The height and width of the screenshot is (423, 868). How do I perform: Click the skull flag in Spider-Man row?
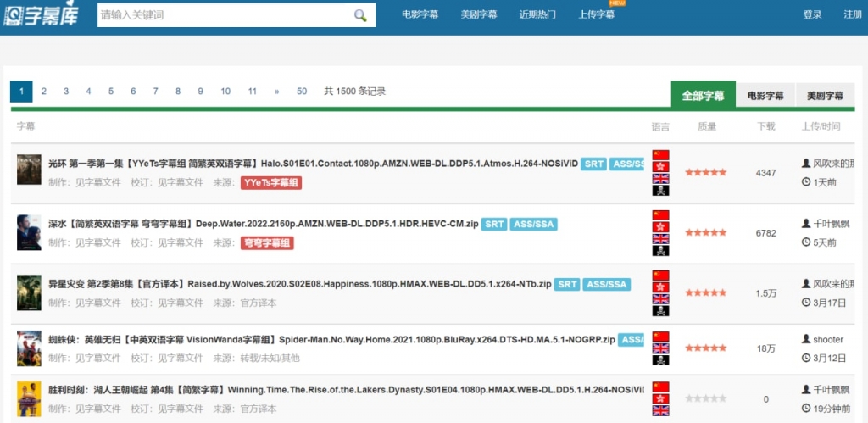660,360
